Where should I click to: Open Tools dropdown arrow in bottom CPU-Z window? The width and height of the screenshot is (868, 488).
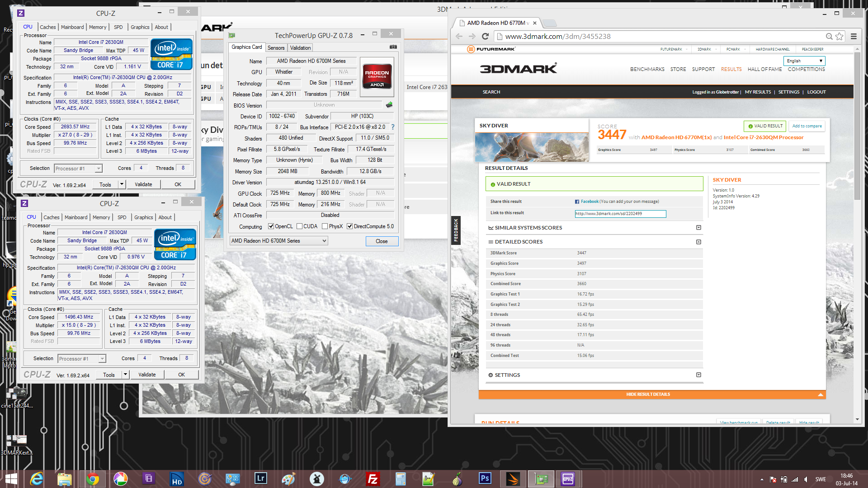125,375
